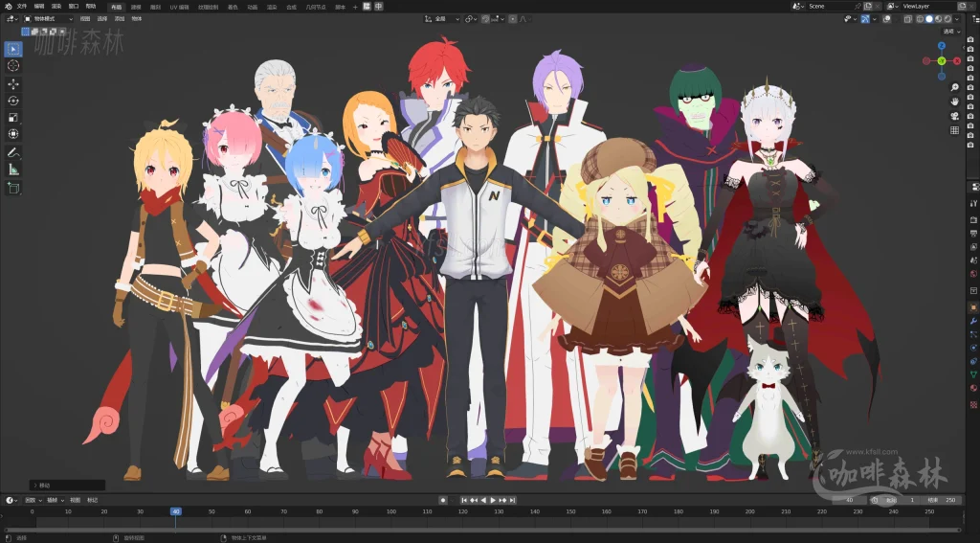
Task: Switch to material preview shading
Action: [x=939, y=19]
